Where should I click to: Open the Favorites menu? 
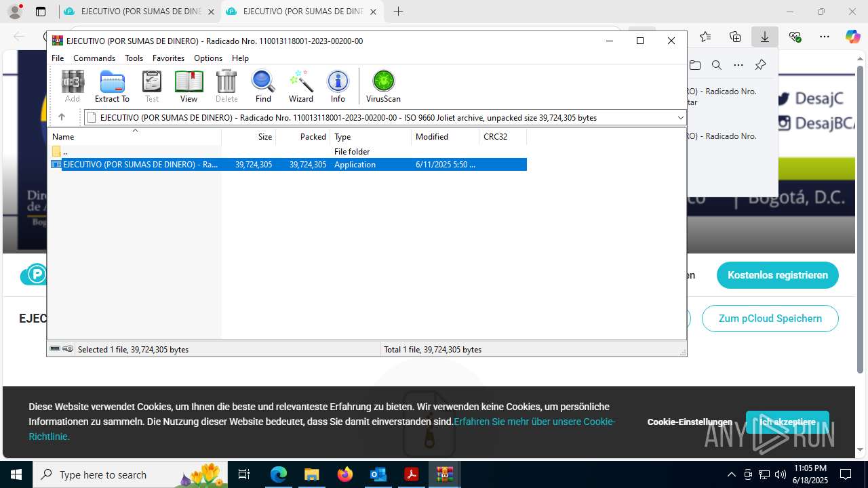(168, 58)
